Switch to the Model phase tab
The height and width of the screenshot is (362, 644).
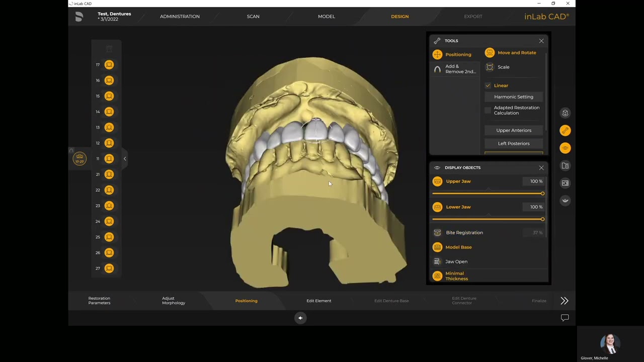tap(327, 17)
